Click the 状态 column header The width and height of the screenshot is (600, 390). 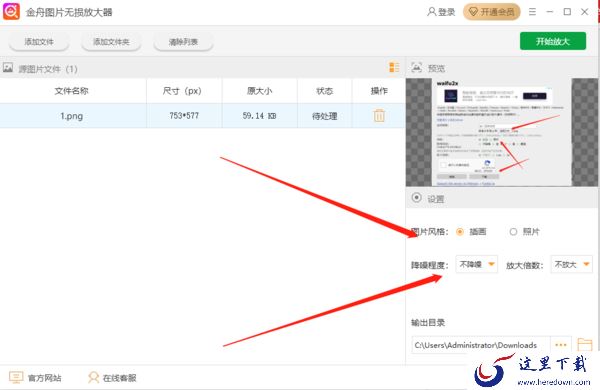[324, 91]
